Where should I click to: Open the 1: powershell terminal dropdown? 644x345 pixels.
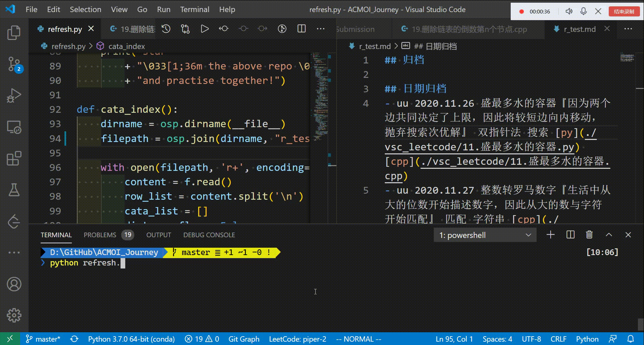[x=485, y=235]
